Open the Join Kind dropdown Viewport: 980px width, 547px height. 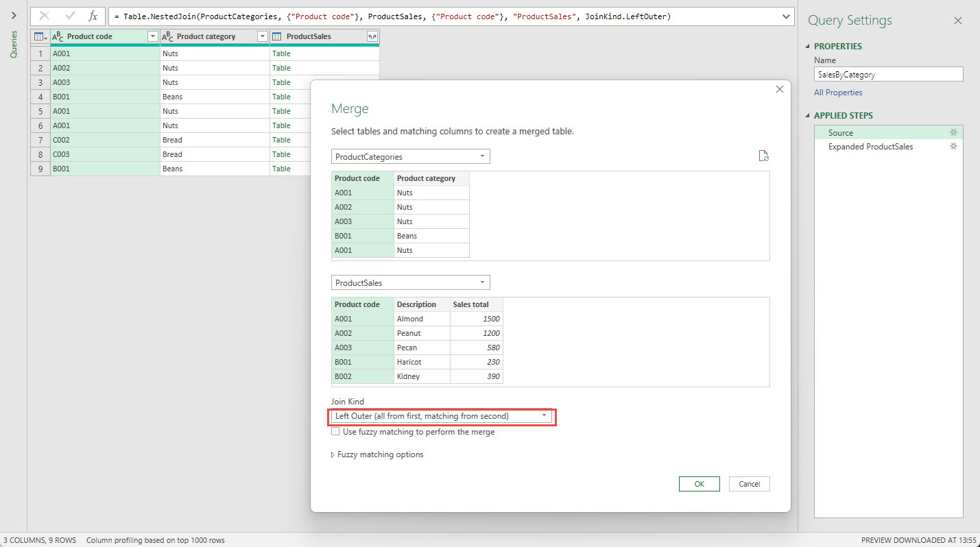(442, 416)
